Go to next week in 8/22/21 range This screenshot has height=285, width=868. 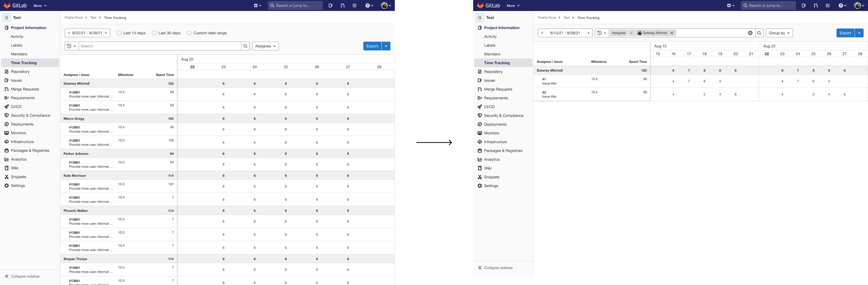click(106, 33)
